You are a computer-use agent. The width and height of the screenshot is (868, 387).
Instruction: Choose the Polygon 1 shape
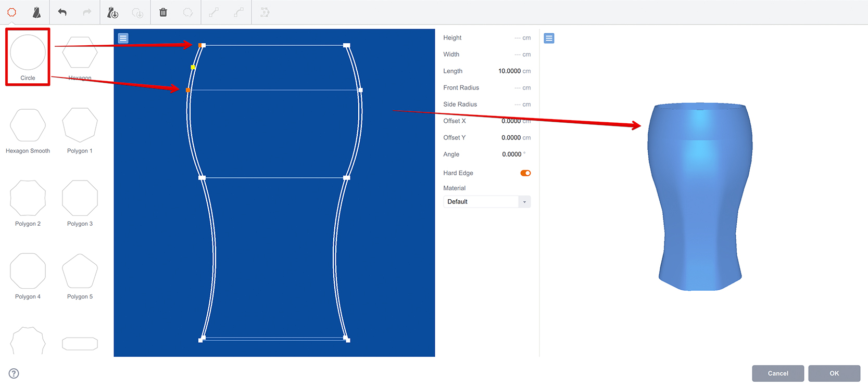click(x=80, y=131)
